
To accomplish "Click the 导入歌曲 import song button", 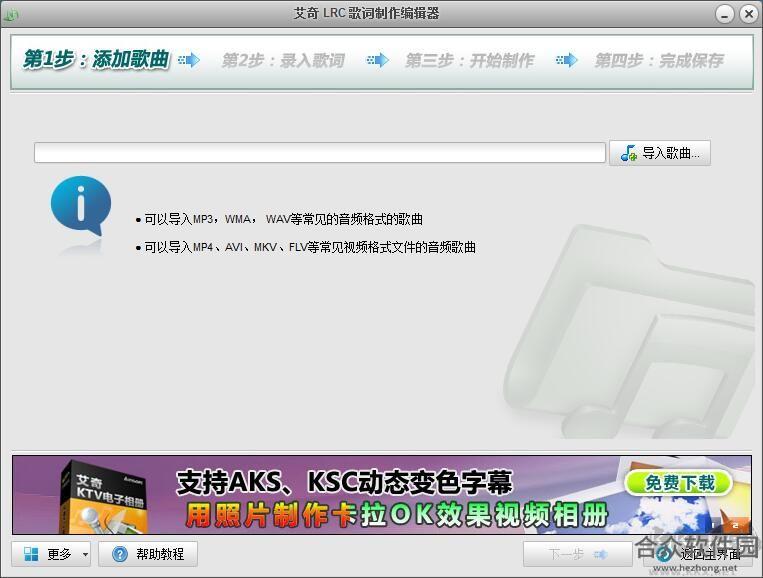I will (659, 153).
